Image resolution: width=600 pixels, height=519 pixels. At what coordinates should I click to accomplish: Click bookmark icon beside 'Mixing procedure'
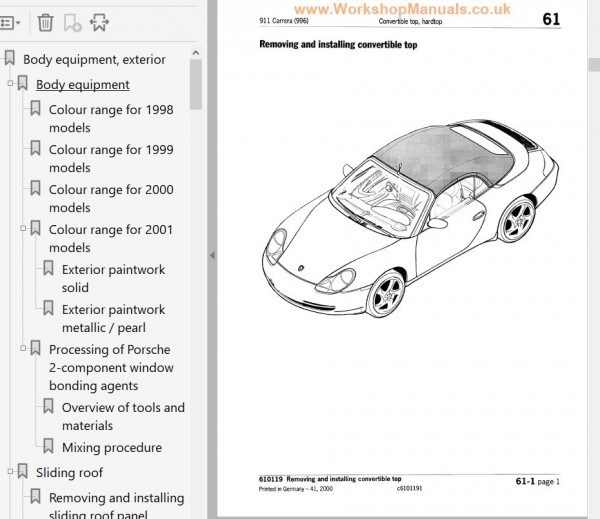[x=48, y=446]
